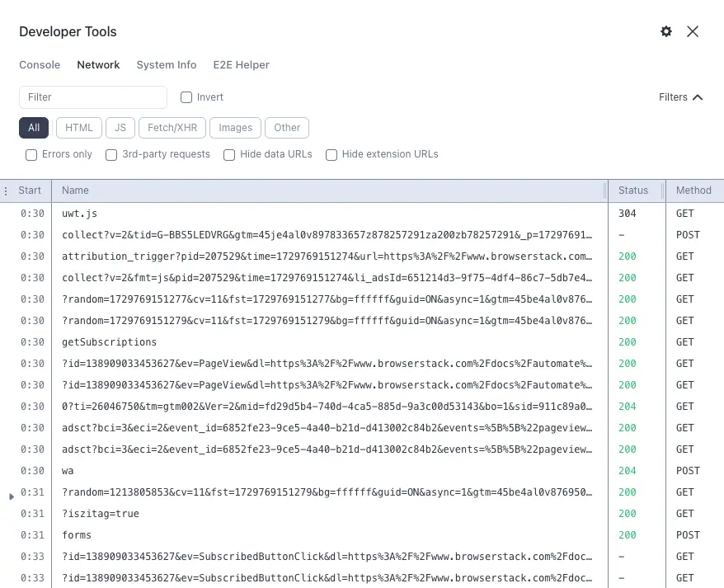The width and height of the screenshot is (724, 588).
Task: Select the Fetch/XHR filter button
Action: pyautogui.click(x=172, y=128)
